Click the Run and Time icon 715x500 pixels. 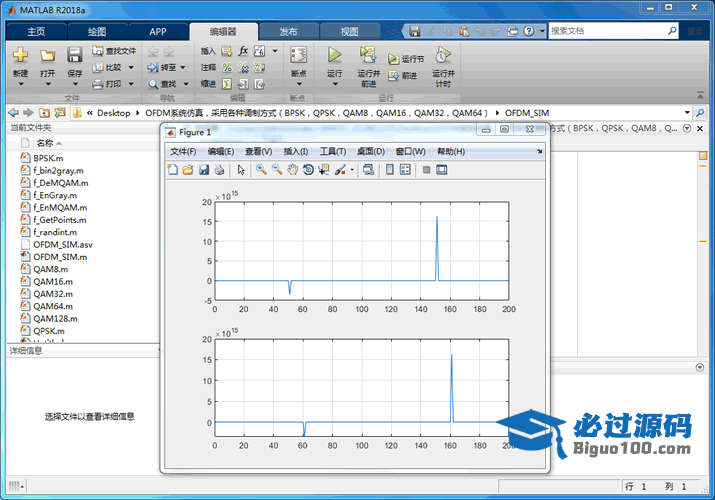point(443,55)
